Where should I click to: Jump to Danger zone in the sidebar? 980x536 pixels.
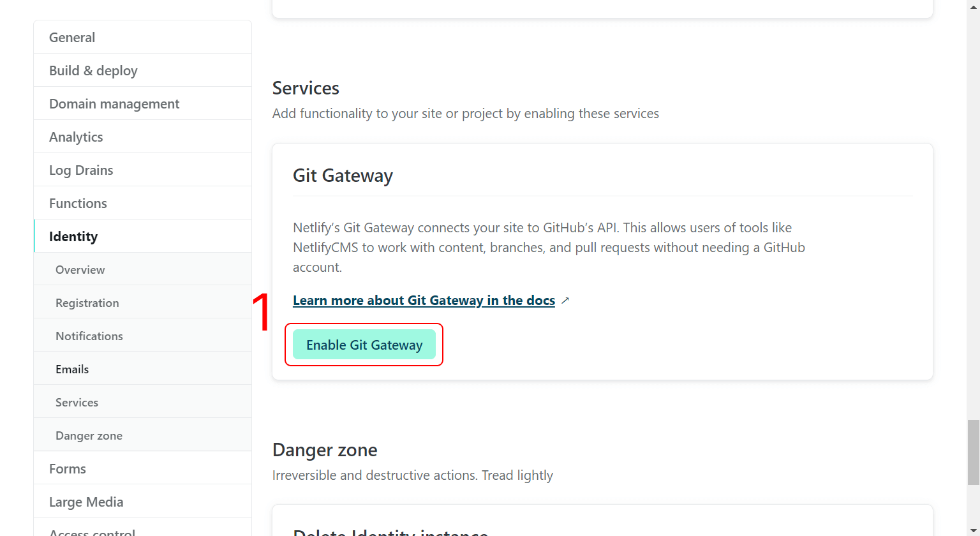pyautogui.click(x=89, y=435)
